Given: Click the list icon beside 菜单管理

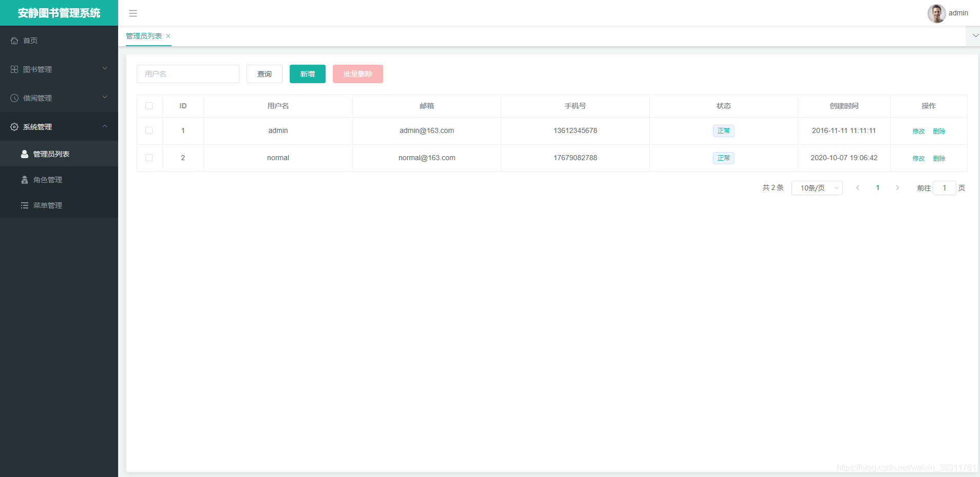Looking at the screenshot, I should (25, 205).
